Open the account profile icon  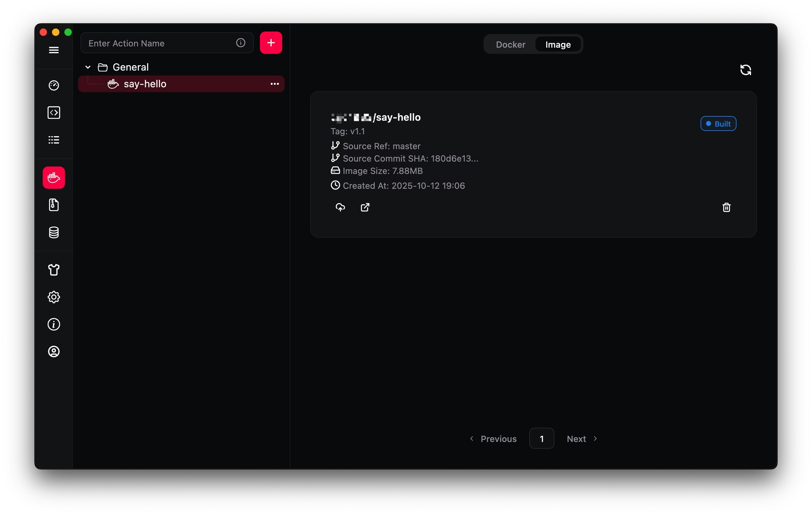point(54,352)
